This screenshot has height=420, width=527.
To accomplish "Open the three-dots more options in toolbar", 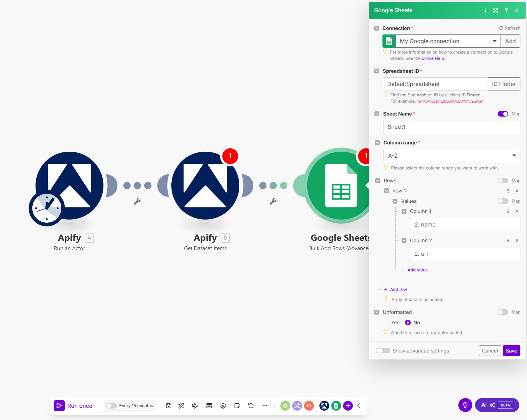I will click(x=265, y=406).
